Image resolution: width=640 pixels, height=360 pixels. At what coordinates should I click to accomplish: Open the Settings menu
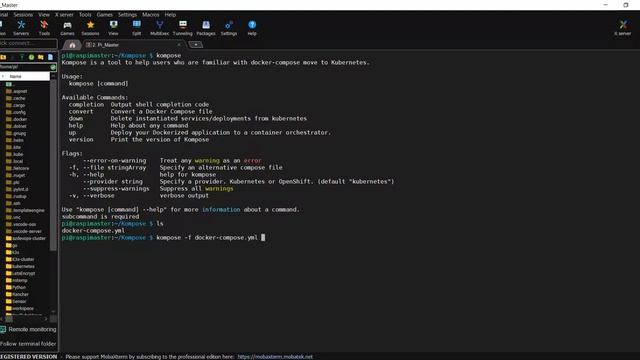coord(128,15)
